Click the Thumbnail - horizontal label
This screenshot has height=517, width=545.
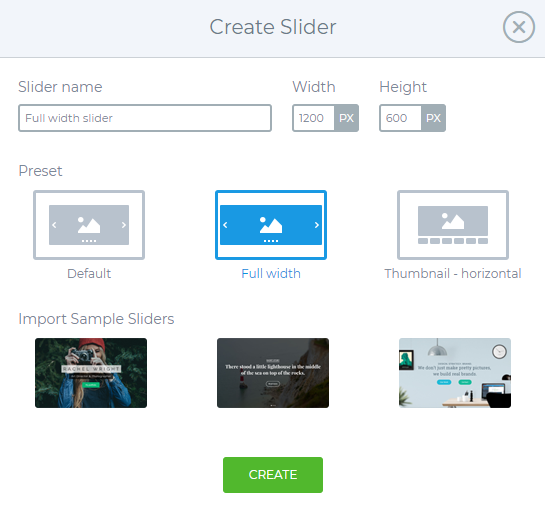click(453, 274)
